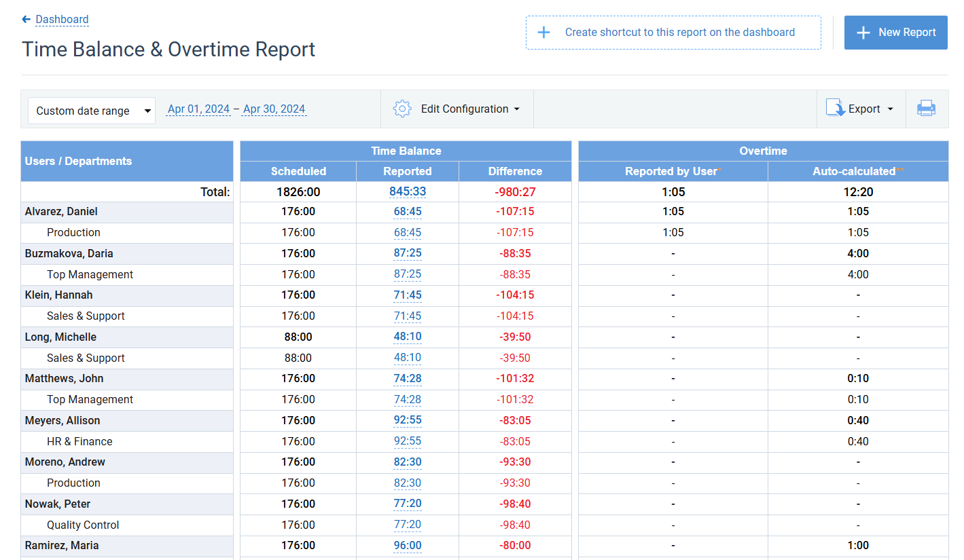Open Matthews, John reported time 74:28
Image resolution: width=964 pixels, height=560 pixels.
408,379
